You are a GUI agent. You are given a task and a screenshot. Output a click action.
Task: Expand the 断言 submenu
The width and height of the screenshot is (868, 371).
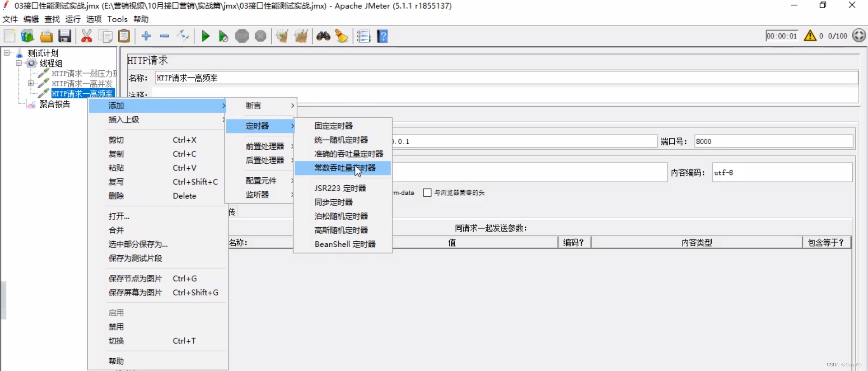click(261, 106)
